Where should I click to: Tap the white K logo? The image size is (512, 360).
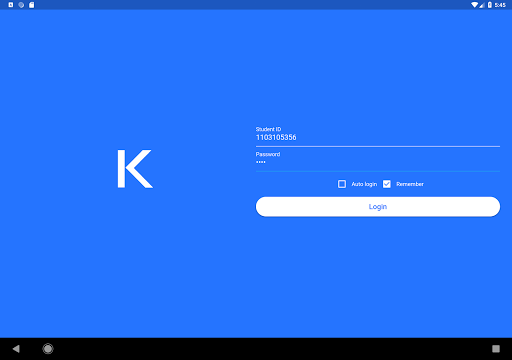135,169
